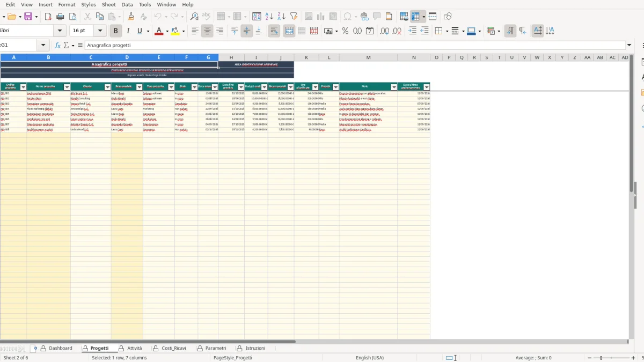This screenshot has width=644, height=362.
Task: Click the Sort descending icon
Action: click(281, 17)
